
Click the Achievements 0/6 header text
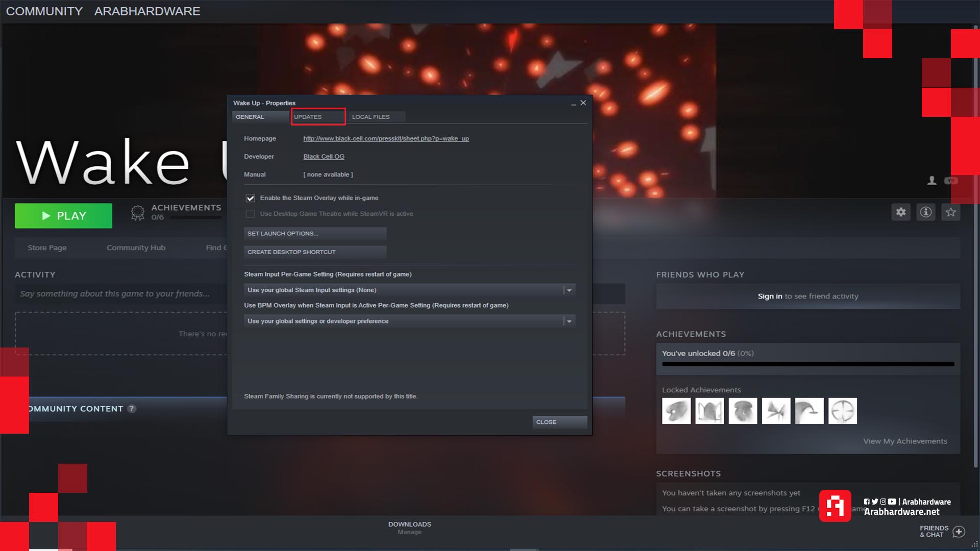[186, 212]
